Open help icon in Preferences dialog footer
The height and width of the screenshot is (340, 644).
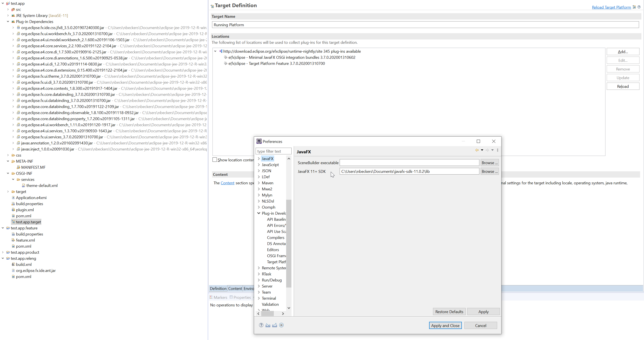(261, 325)
